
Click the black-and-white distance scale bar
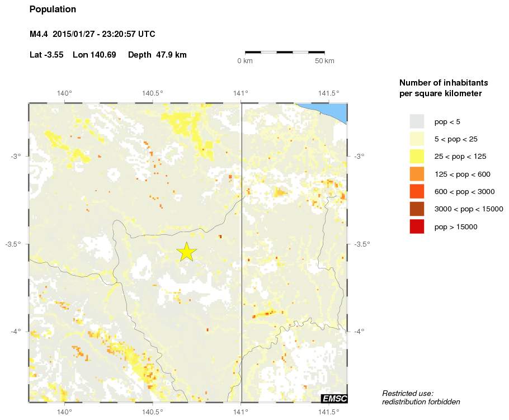tap(285, 52)
